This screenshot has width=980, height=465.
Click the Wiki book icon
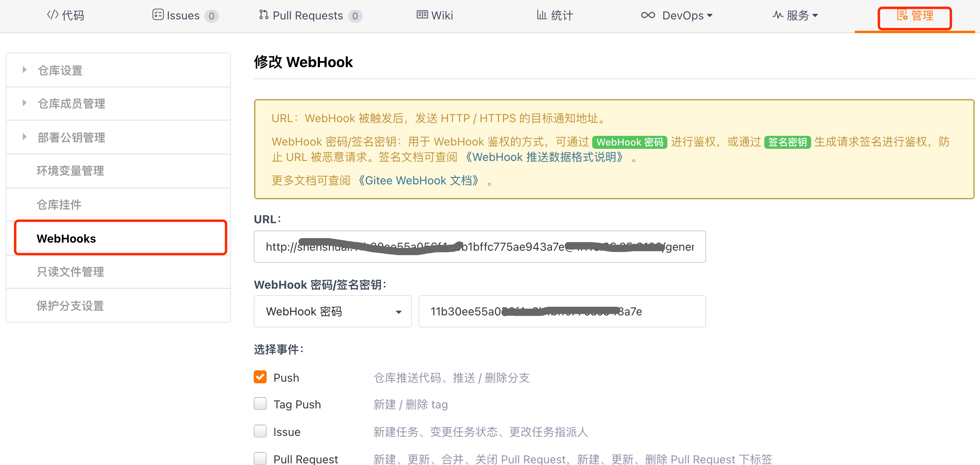point(422,15)
